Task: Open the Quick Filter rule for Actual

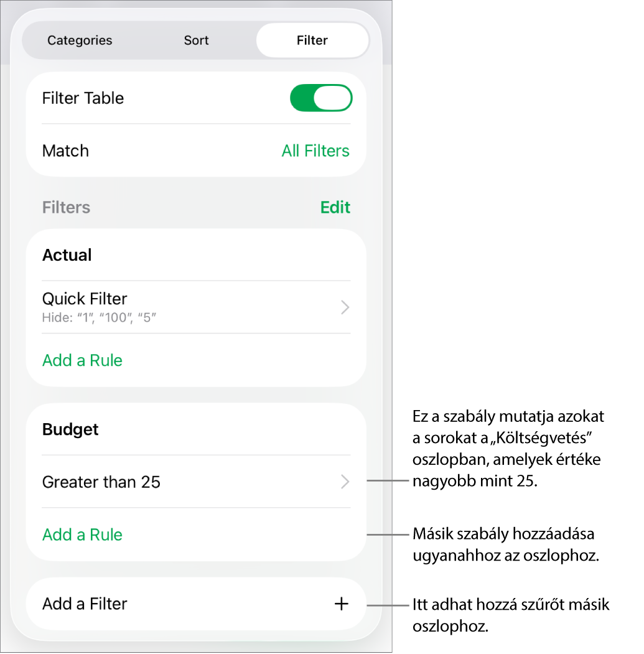Action: 196,307
